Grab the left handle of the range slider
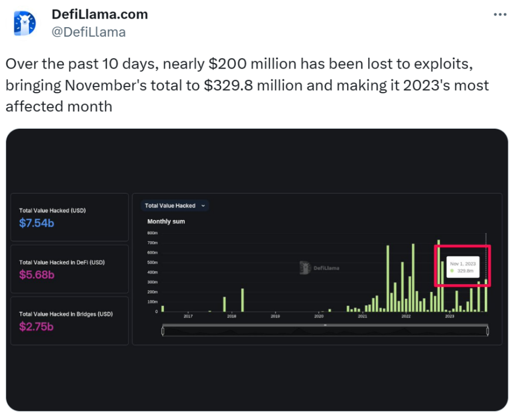Image resolution: width=518 pixels, height=420 pixels. coord(163,330)
